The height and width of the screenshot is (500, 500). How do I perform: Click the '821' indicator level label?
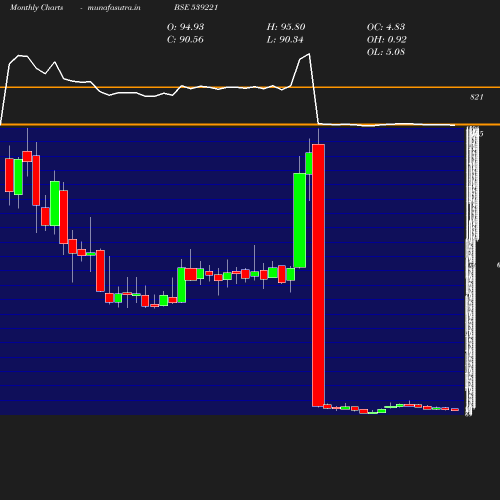(x=477, y=97)
